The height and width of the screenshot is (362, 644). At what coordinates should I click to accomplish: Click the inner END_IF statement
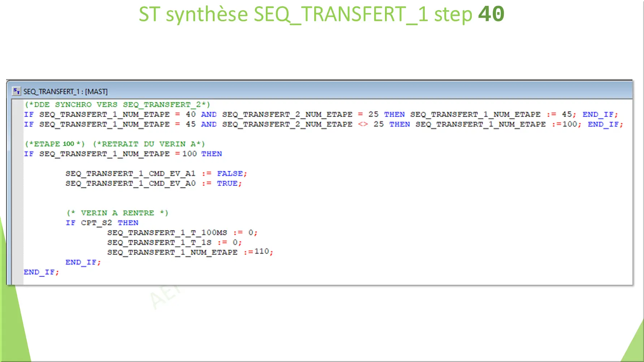(83, 262)
